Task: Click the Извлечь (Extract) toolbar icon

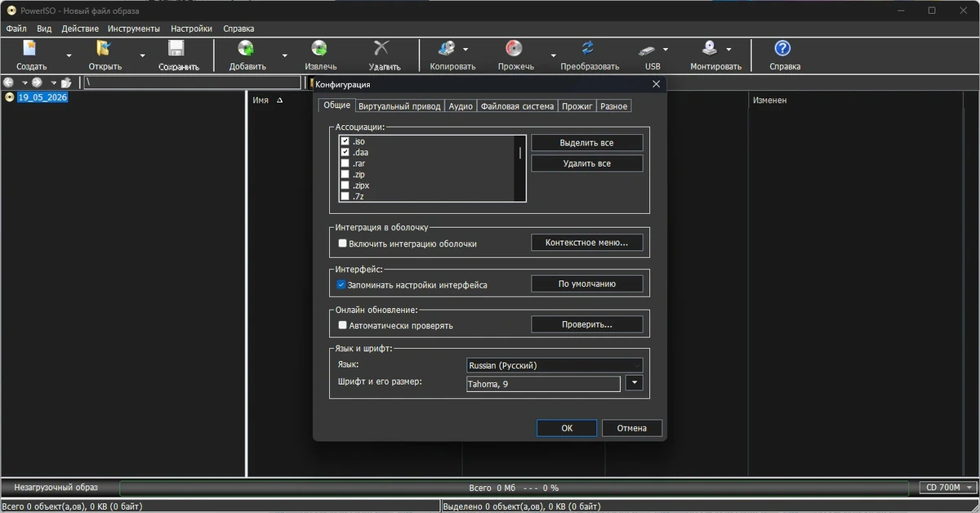Action: click(x=320, y=49)
